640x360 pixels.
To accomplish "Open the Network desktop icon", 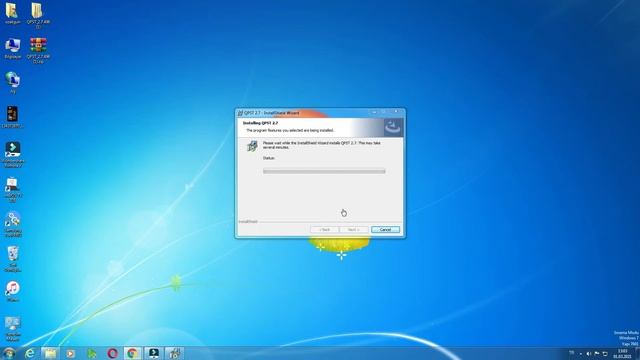I will click(12, 82).
